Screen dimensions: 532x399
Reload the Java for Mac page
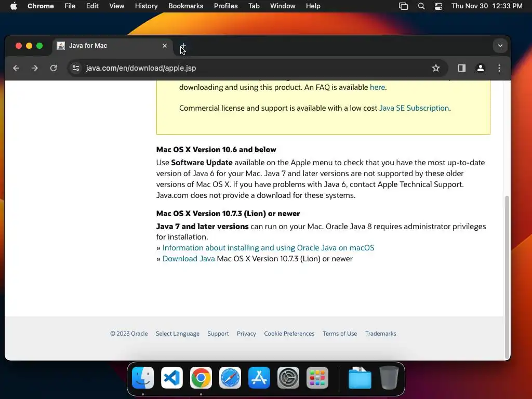coord(54,68)
